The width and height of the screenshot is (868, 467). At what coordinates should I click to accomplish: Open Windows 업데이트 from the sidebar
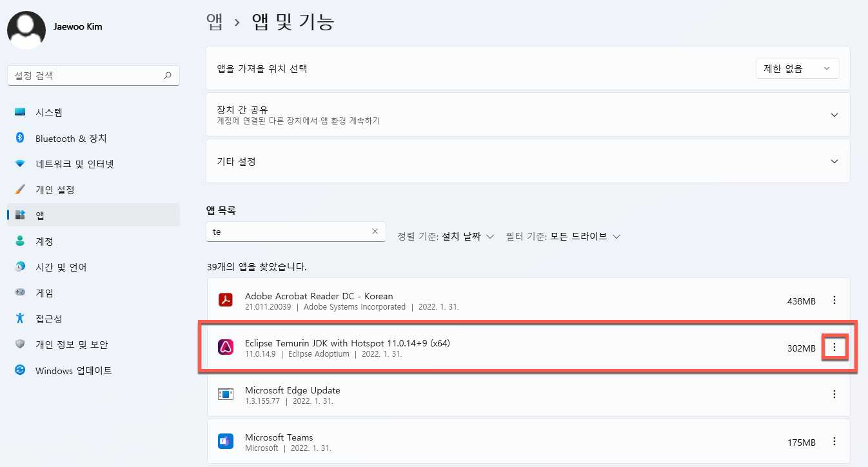pos(71,370)
